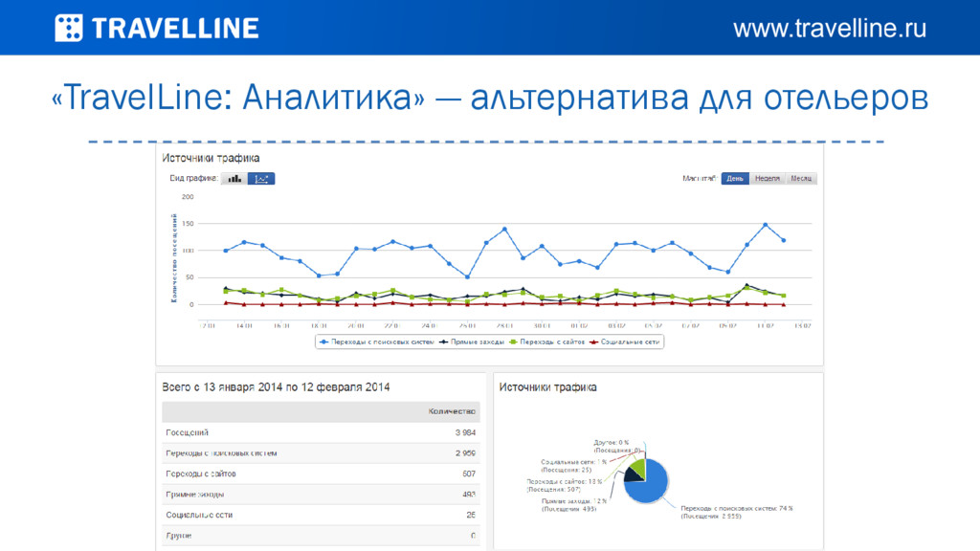The image size is (980, 551).
Task: Click the Количество column header
Action: [452, 411]
